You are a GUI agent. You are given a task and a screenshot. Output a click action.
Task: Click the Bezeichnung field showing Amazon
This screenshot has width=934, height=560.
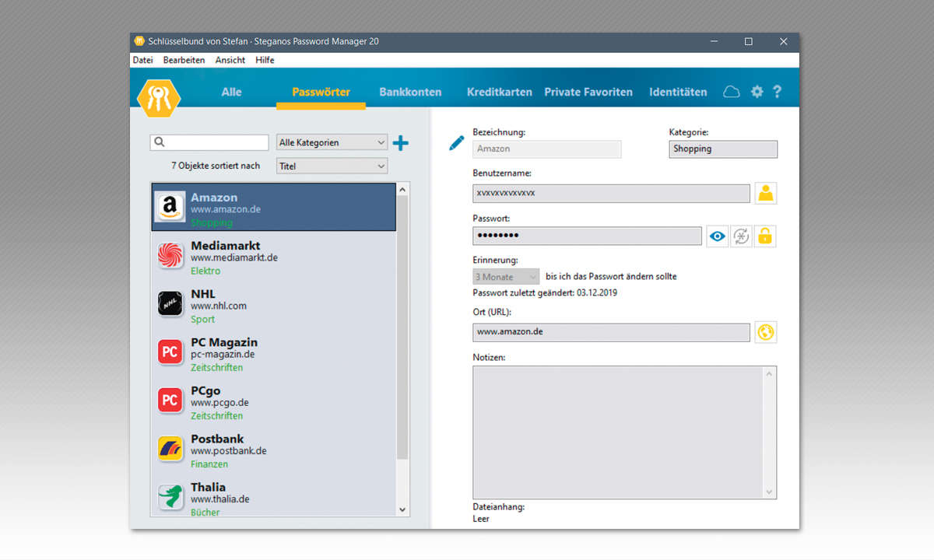coord(547,149)
